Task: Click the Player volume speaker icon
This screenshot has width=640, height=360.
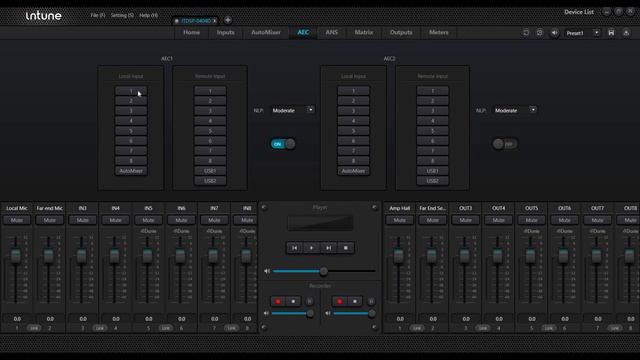Action: coord(267,271)
